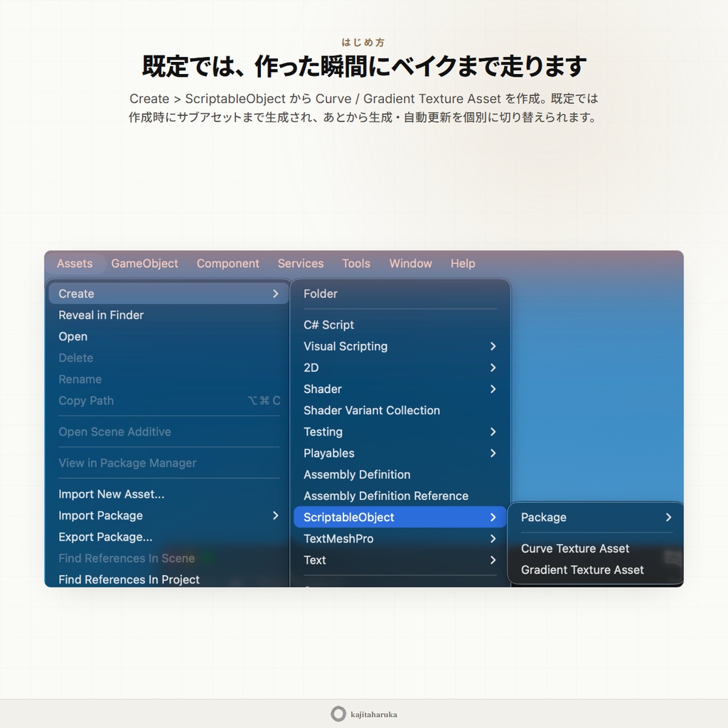Click the ScriptableObject chevron arrow

(x=493, y=518)
